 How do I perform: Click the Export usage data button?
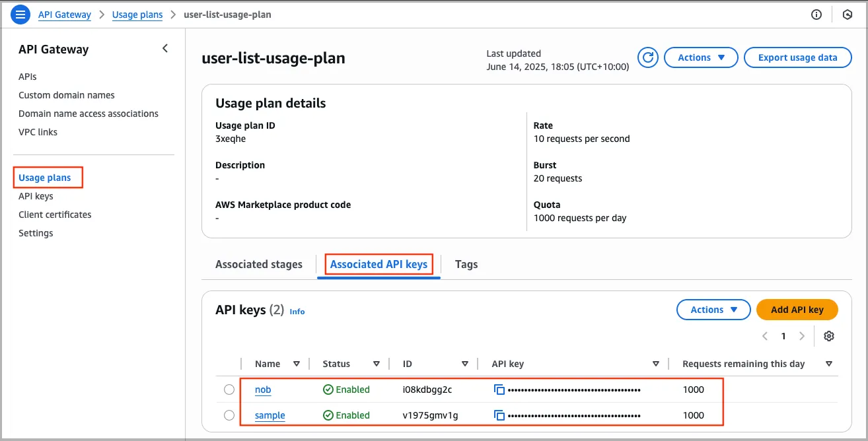pyautogui.click(x=797, y=57)
